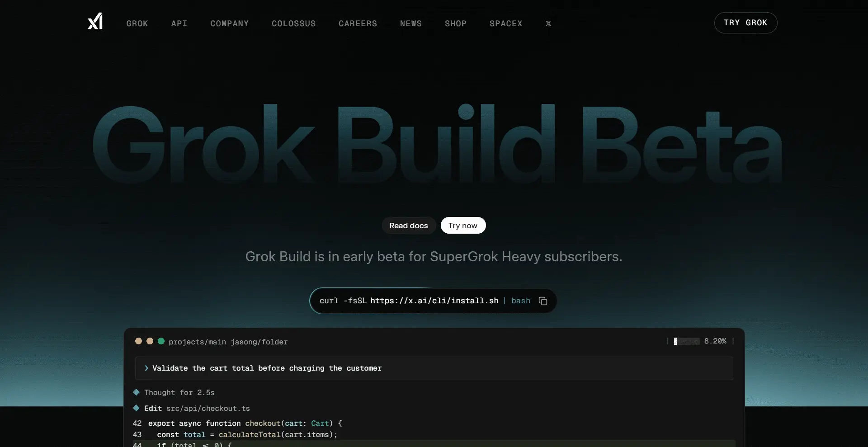Screen dimensions: 868x447
Task: Click the bash keyword in install command
Action: tap(520, 301)
